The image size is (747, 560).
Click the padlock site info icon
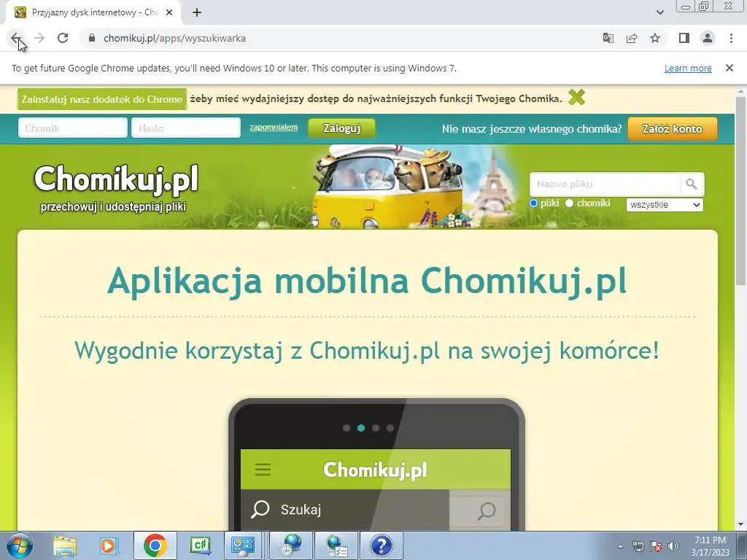pos(92,38)
